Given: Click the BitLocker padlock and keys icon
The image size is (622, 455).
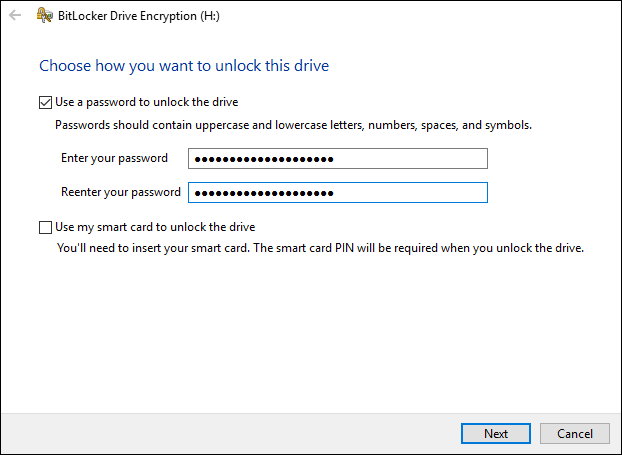Looking at the screenshot, I should point(45,15).
